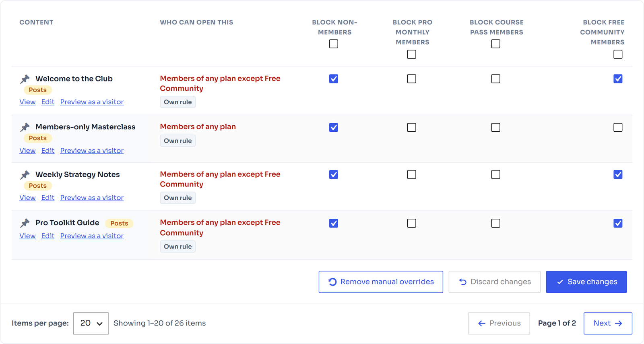Click the Discard changes button
This screenshot has width=644, height=344.
(494, 282)
